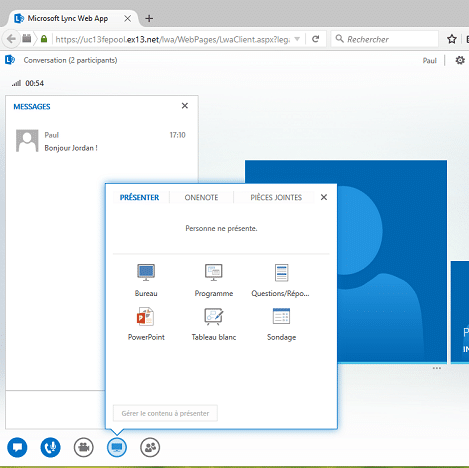Screen dimensions: 469x468
Task: Click the Paul user name in header
Action: [429, 60]
